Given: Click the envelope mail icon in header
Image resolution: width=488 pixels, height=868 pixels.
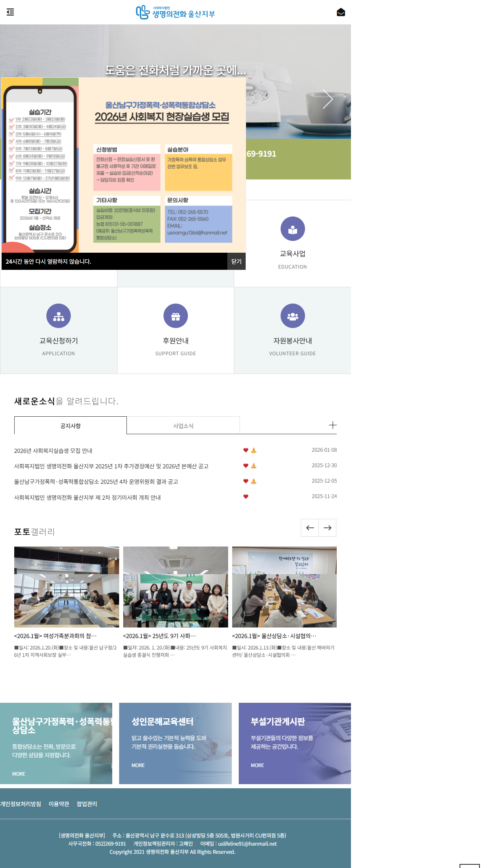Looking at the screenshot, I should click(341, 12).
